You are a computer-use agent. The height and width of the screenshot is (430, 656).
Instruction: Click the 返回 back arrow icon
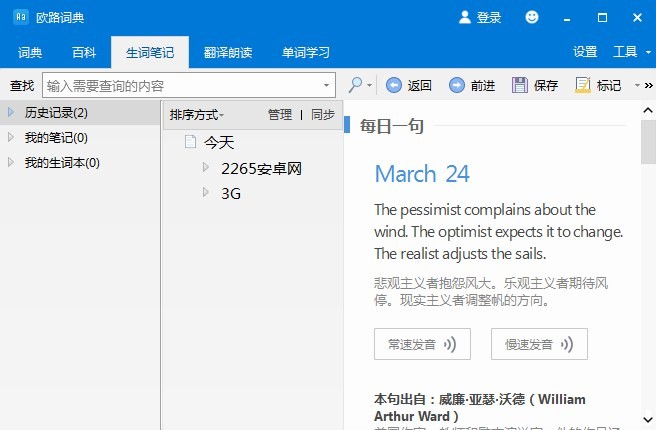coord(393,85)
